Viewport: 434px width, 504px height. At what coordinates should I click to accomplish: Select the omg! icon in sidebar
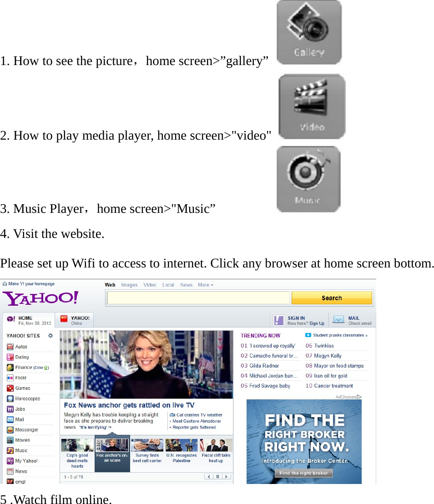9,481
